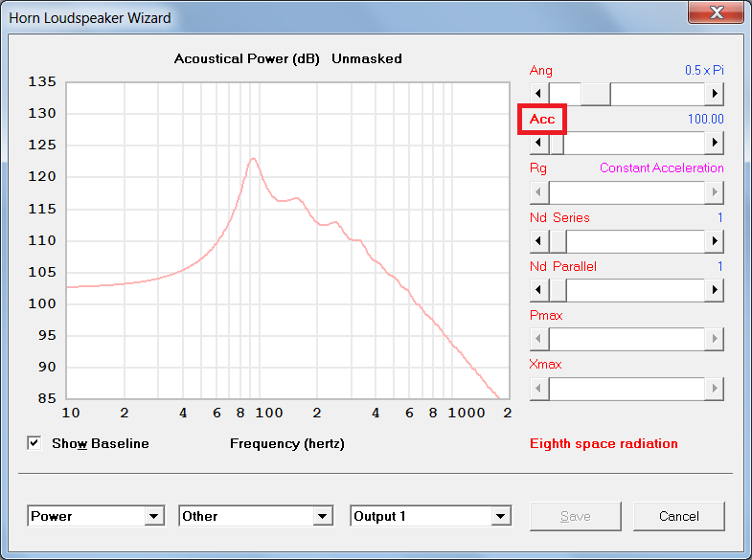
Task: Click the Ang label
Action: click(x=540, y=71)
